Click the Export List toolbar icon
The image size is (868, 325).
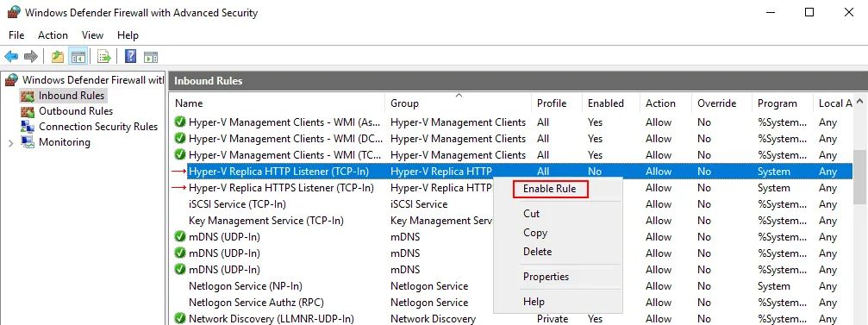(104, 56)
